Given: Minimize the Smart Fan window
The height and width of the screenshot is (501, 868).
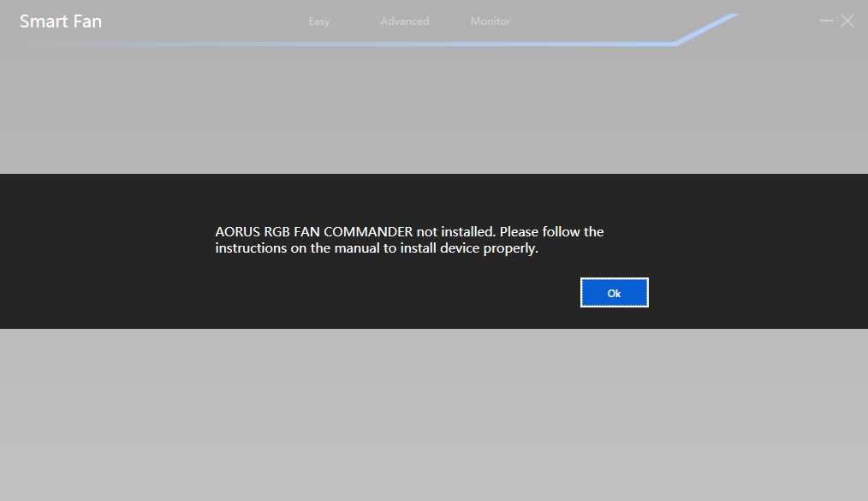Looking at the screenshot, I should 826,21.
